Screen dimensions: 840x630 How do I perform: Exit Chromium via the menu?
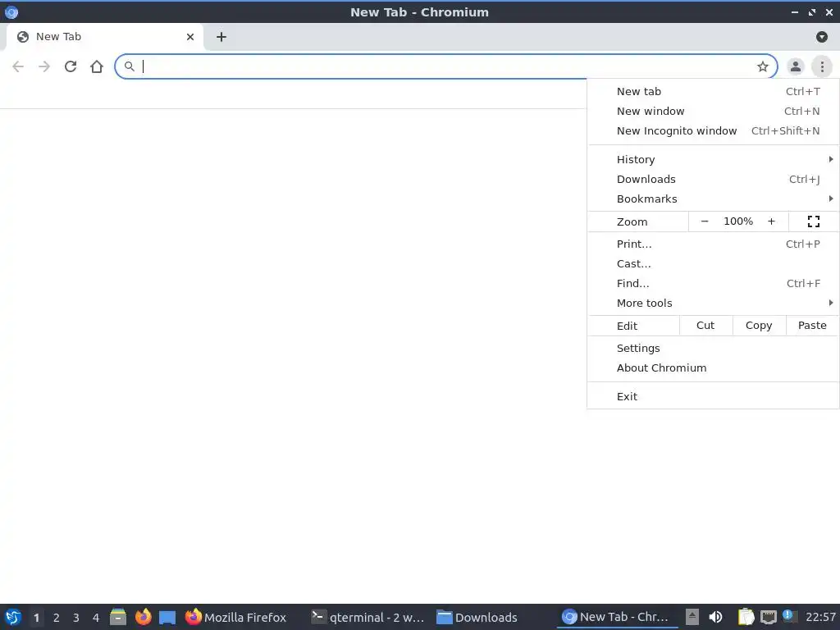tap(713, 396)
